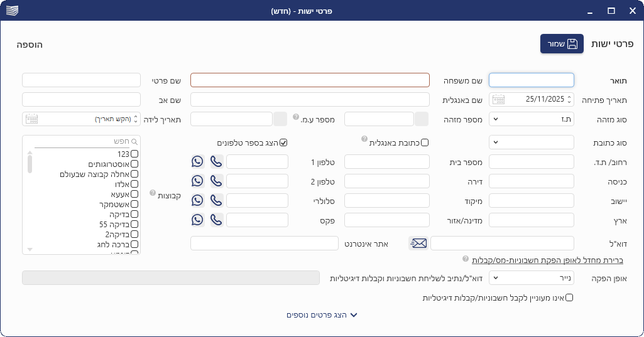The image size is (644, 337).
Task: Tick the אוסטרוגותים group checkbox
Action: coord(134,164)
